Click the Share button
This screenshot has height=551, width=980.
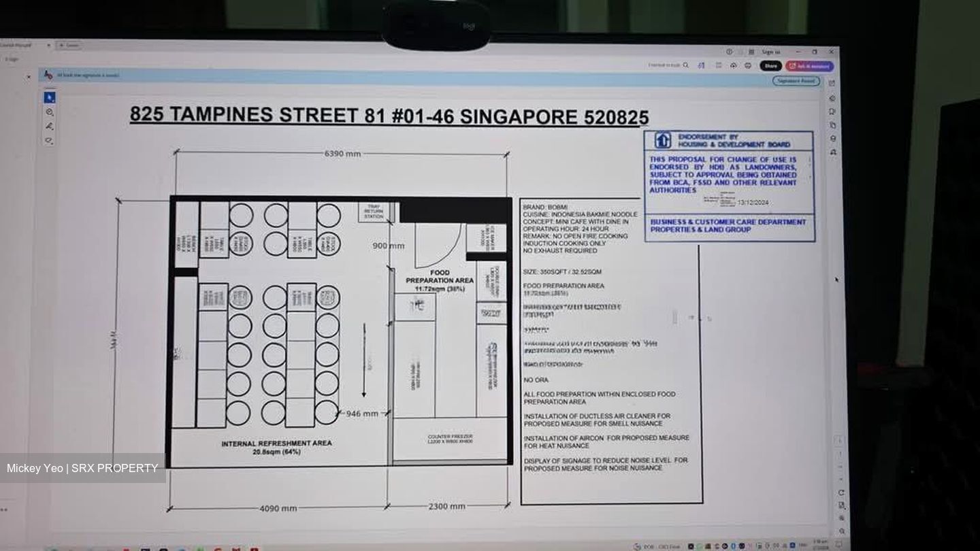770,66
